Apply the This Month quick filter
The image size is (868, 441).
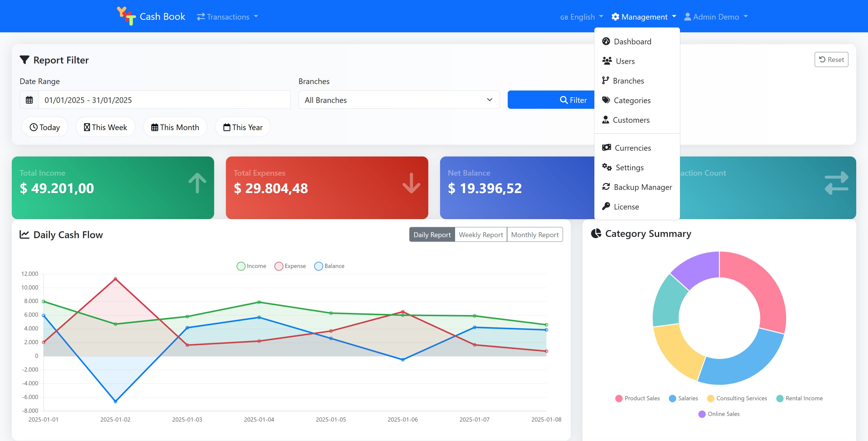pos(175,127)
